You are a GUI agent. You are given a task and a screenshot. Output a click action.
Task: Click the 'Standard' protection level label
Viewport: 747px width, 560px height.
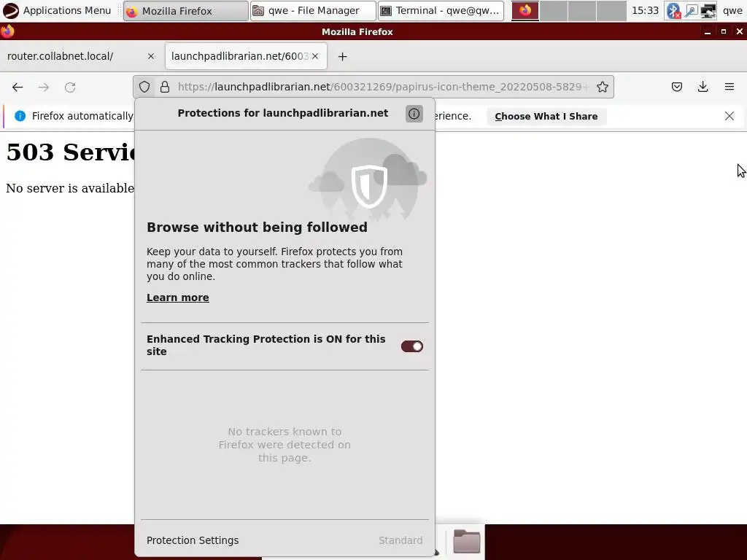coord(400,540)
